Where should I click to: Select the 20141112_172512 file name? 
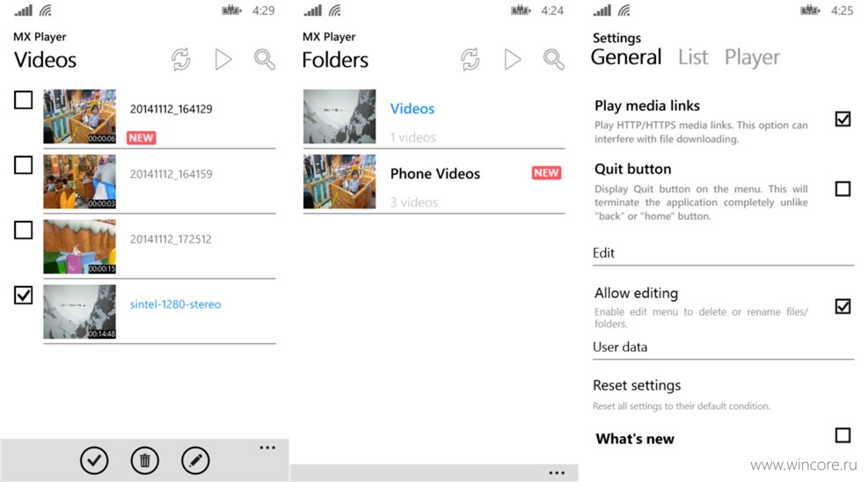coord(171,239)
